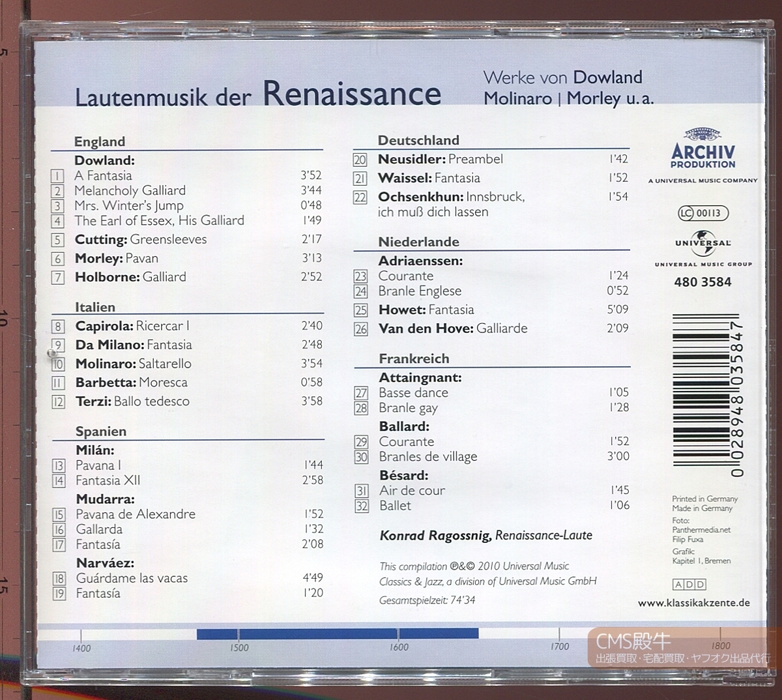This screenshot has width=782, height=700.
Task: Select the track number box 32
Action: 362,506
